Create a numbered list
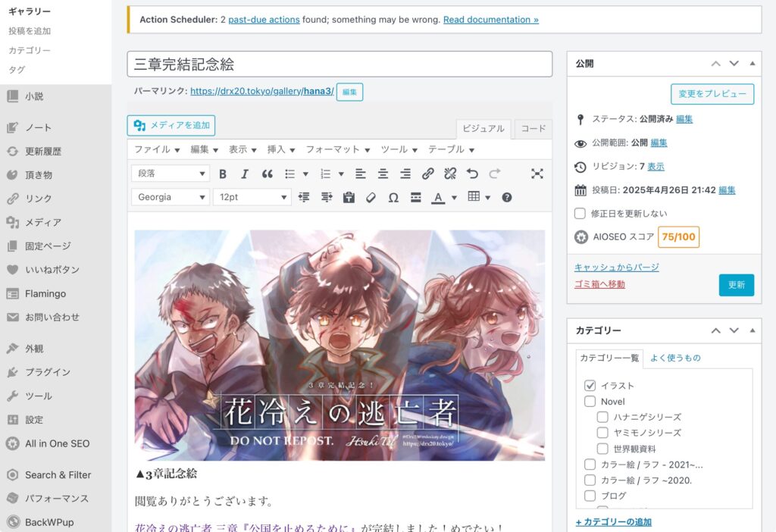The image size is (776, 532). pos(326,174)
